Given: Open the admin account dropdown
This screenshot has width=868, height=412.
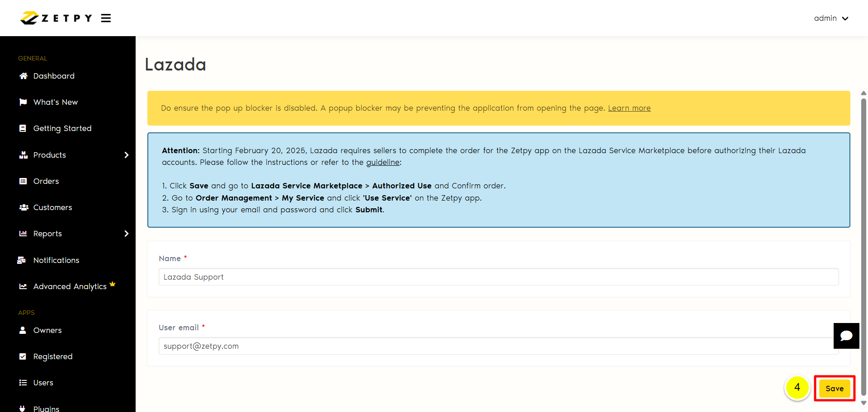Looking at the screenshot, I should tap(831, 19).
